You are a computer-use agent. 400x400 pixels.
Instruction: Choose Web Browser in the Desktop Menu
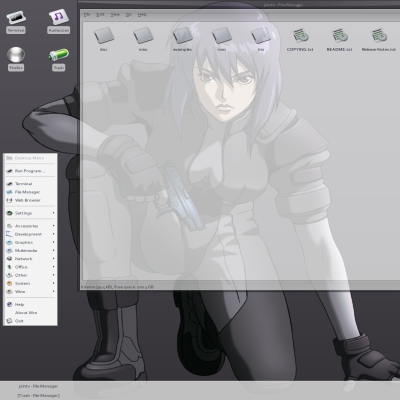pos(30,200)
